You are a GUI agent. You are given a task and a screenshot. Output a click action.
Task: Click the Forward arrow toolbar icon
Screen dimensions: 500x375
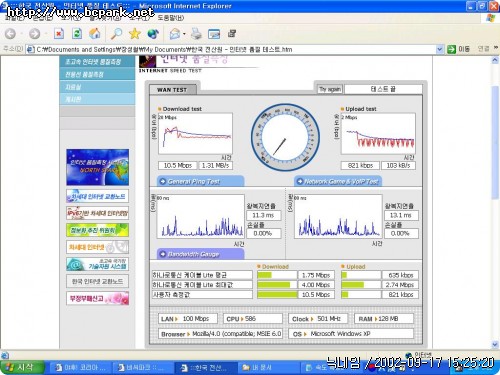[x=34, y=34]
